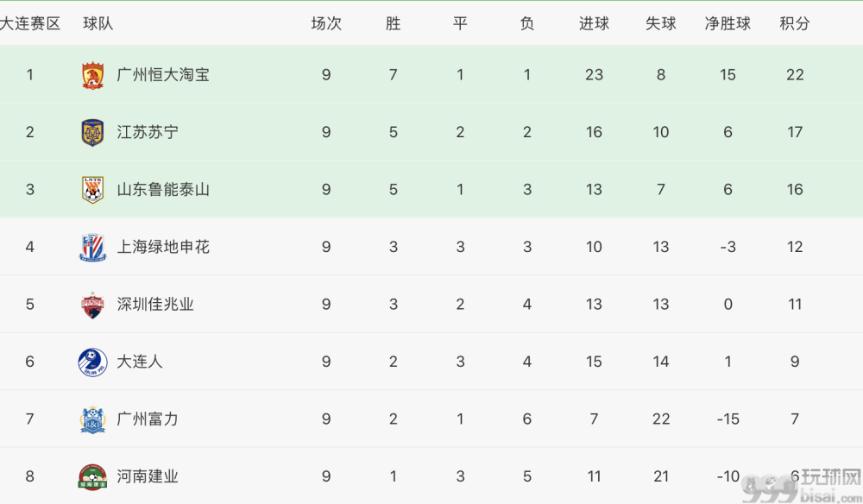863x504 pixels.
Task: Click the 大连赛区 group header
Action: 30,23
